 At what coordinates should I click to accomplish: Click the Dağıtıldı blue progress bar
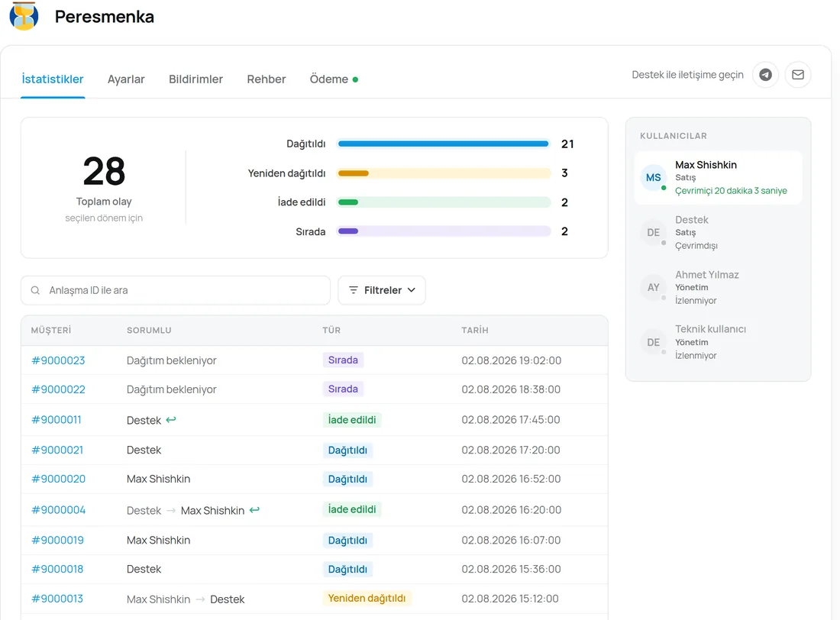coord(444,144)
